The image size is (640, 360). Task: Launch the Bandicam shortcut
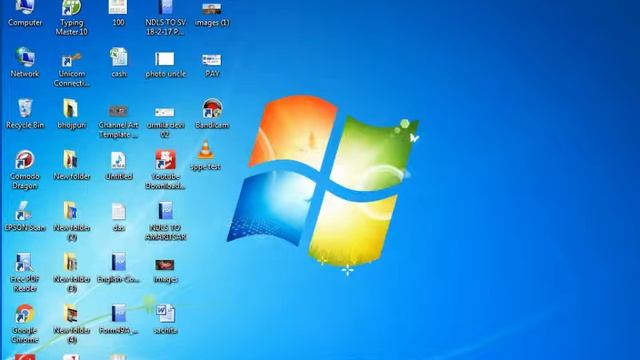[x=212, y=114]
